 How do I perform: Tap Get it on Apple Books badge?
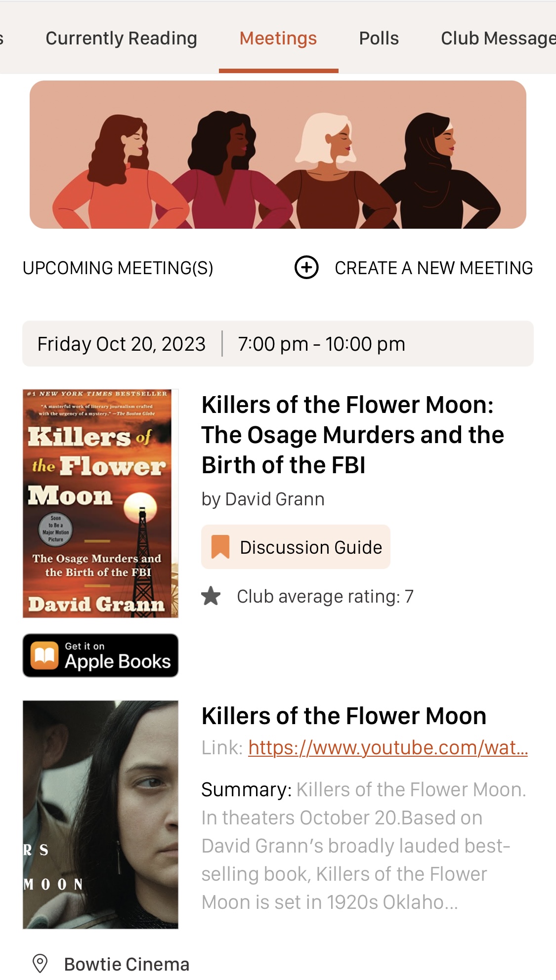pyautogui.click(x=101, y=655)
